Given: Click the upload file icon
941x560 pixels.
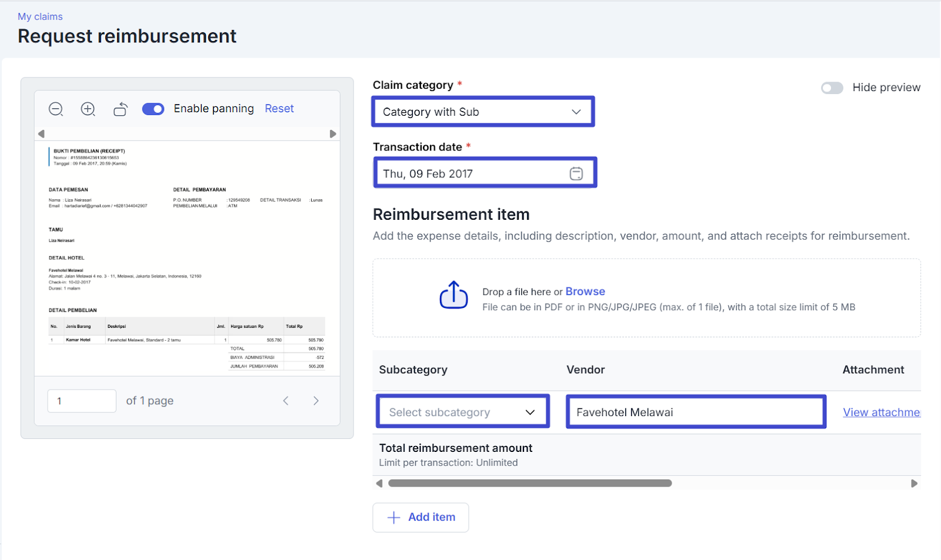Looking at the screenshot, I should coord(453,295).
